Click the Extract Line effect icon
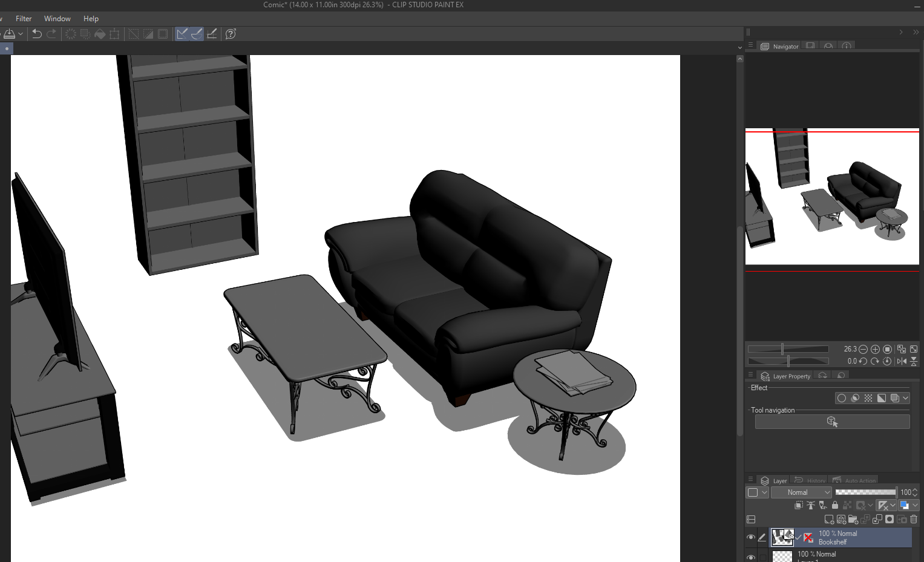Viewport: 924px width, 562px height. point(855,398)
